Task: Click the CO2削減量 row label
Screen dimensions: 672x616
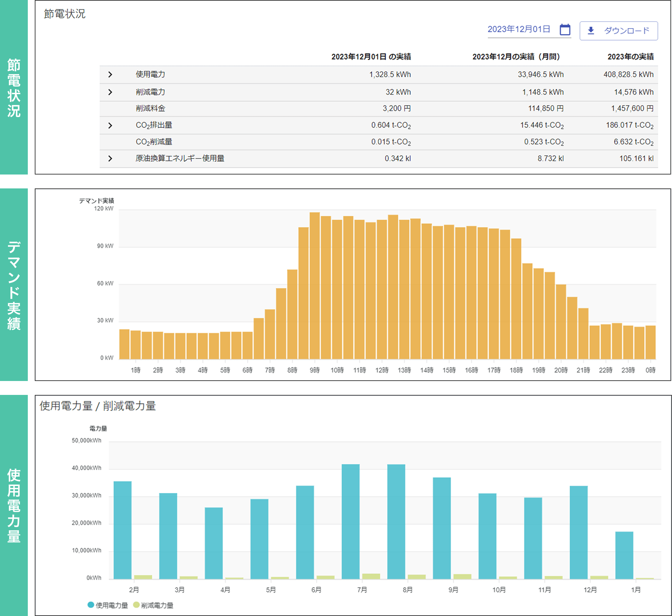Action: (x=154, y=142)
